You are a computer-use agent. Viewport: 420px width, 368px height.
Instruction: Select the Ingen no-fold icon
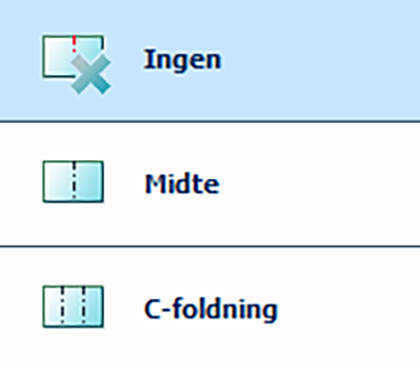(76, 64)
